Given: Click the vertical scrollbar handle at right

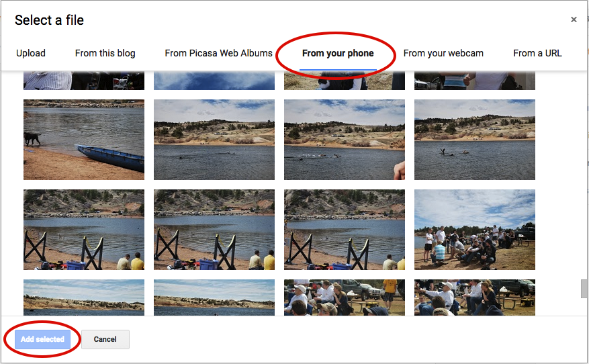Looking at the screenshot, I should click(584, 289).
